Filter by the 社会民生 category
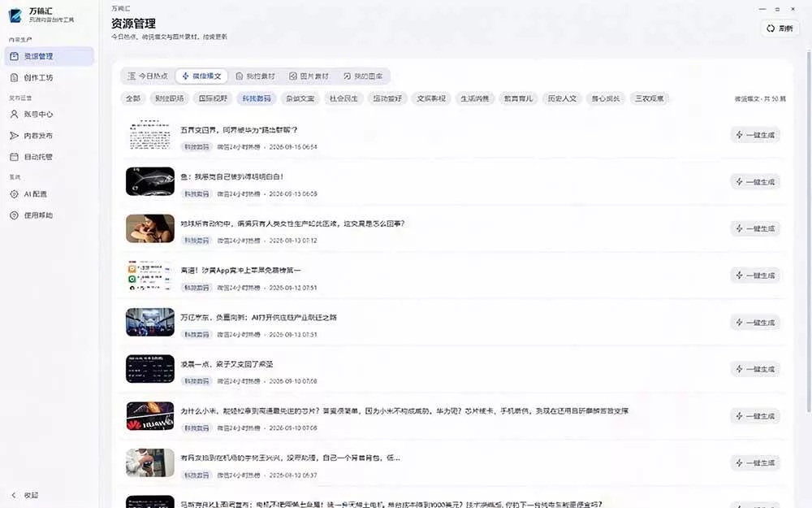 343,98
